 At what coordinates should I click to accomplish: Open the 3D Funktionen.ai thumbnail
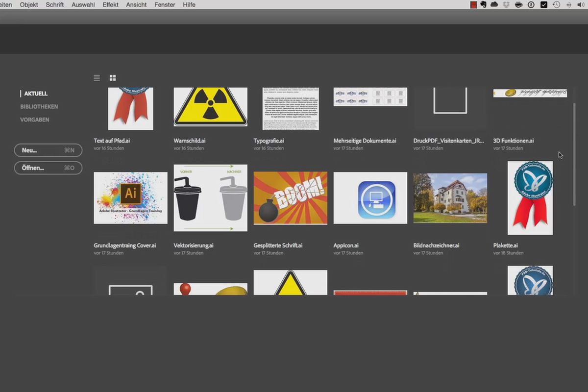[x=530, y=93]
